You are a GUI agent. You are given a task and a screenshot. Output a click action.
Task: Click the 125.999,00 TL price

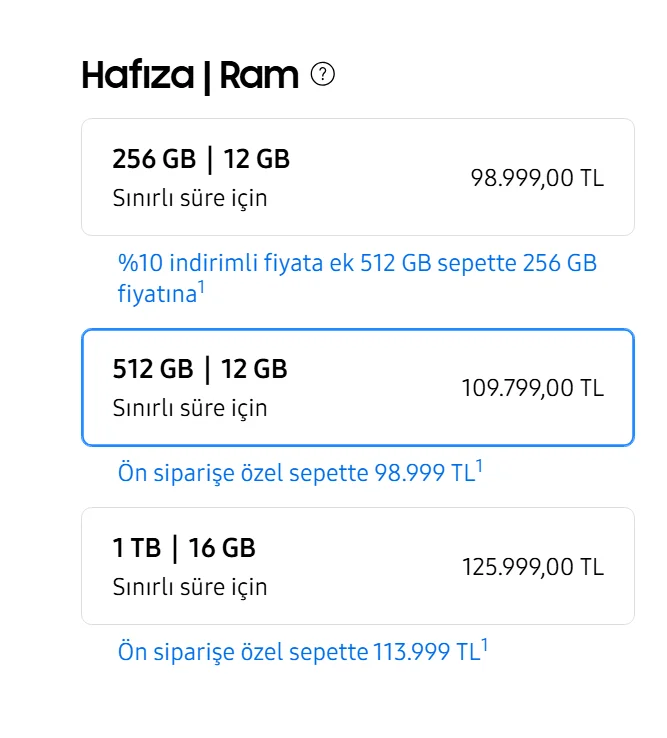coord(532,567)
